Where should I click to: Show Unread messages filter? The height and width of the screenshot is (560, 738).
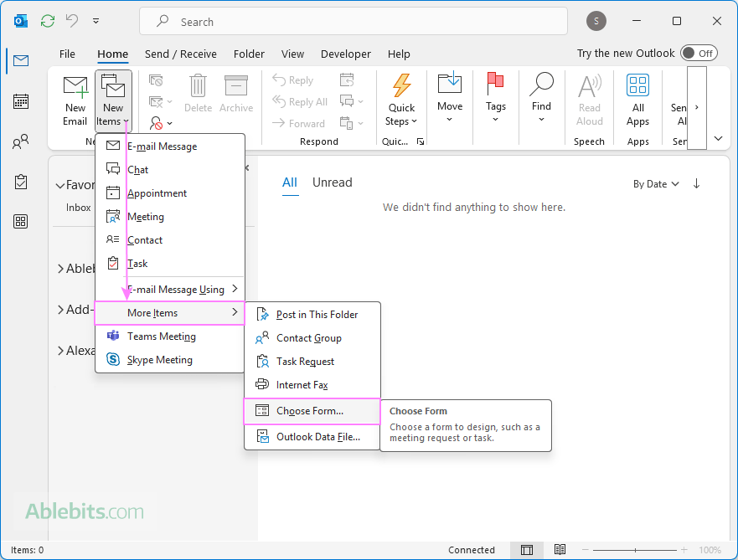(333, 182)
